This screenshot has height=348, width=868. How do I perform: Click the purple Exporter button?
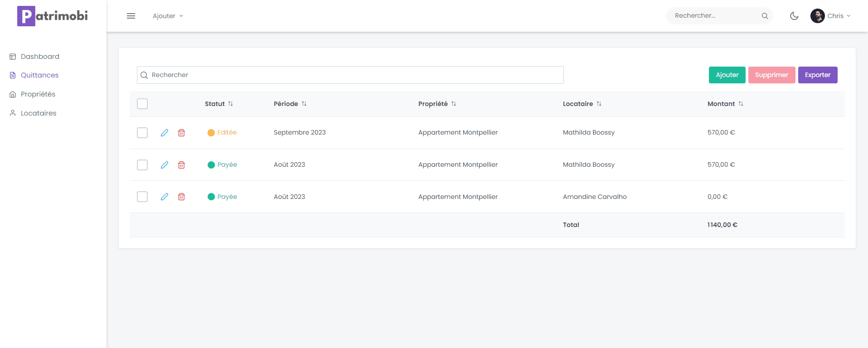tap(817, 75)
